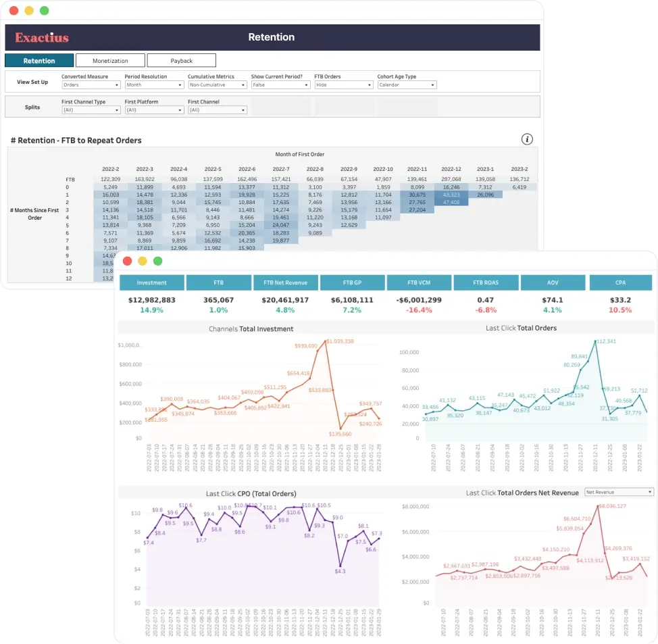Open the Cumulative Metrics dropdown
The width and height of the screenshot is (658, 644).
[218, 84]
